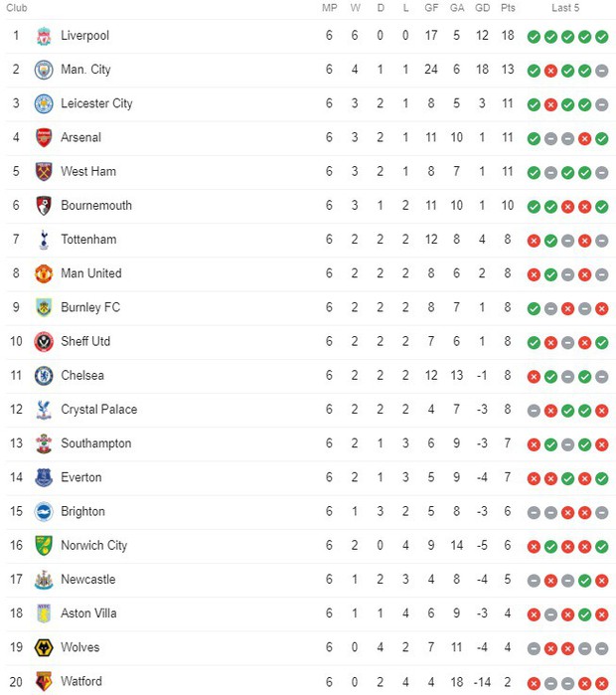Click Brighton's first grey draw indicator
Image resolution: width=616 pixels, height=695 pixels.
coord(534,513)
